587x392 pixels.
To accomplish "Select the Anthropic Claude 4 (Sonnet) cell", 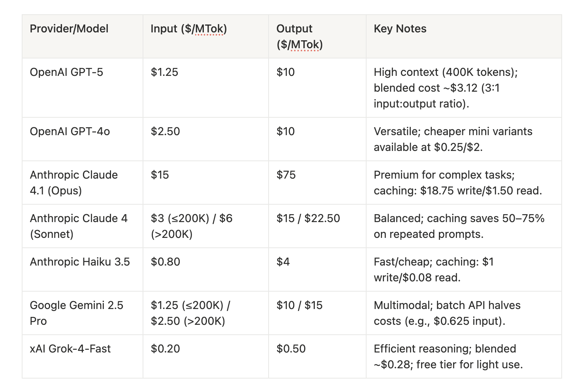I will (x=79, y=226).
